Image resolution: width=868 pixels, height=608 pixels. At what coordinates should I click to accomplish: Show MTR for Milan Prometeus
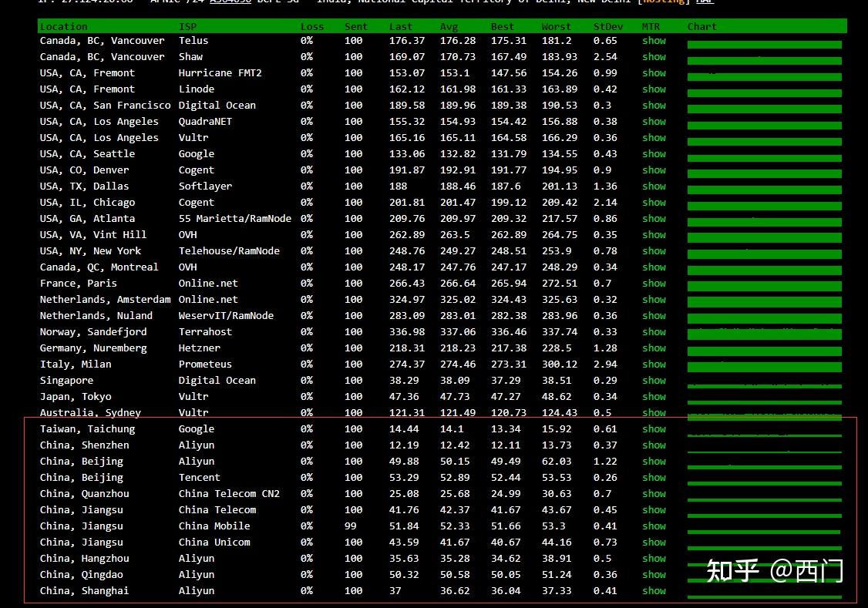(654, 364)
